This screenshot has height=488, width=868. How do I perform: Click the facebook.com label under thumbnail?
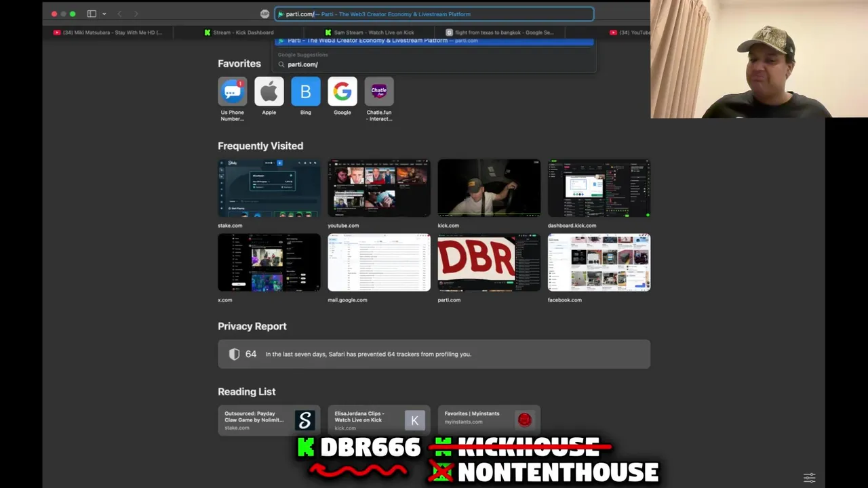click(x=565, y=300)
